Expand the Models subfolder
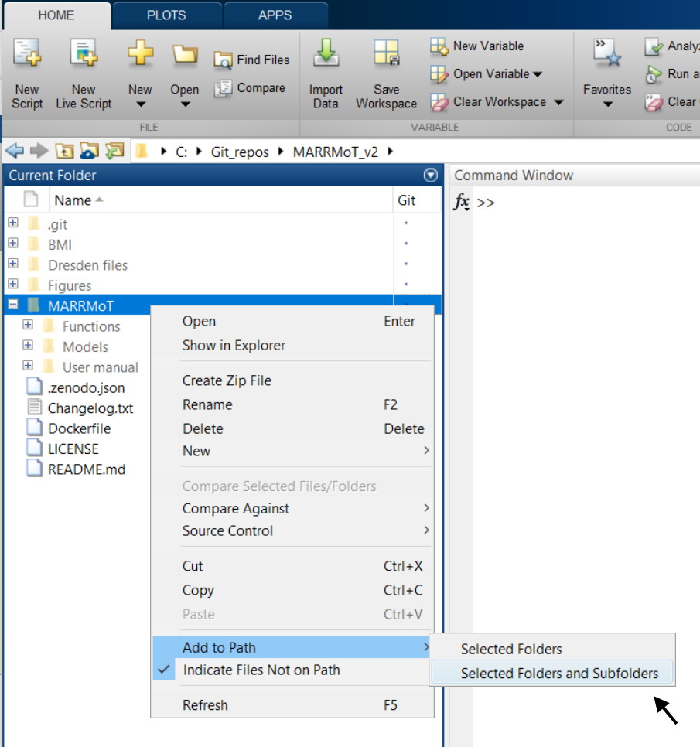The width and height of the screenshot is (700, 747). (28, 346)
